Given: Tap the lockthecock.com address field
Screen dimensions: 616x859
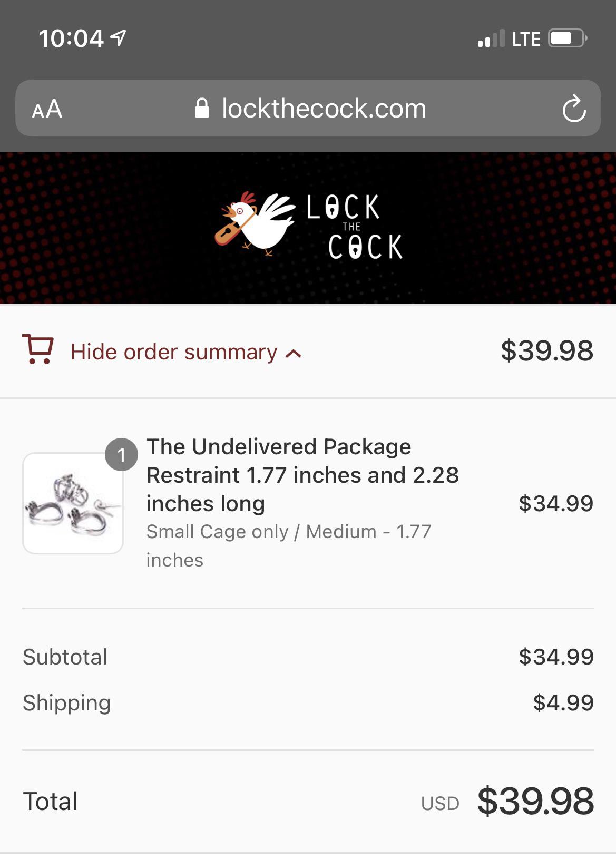Looking at the screenshot, I should coord(323,109).
